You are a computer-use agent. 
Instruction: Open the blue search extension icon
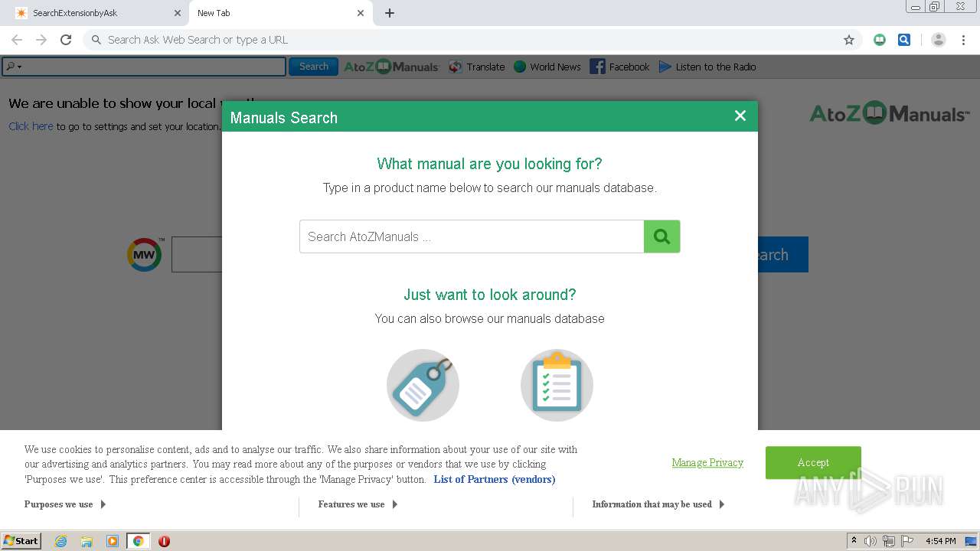point(904,40)
